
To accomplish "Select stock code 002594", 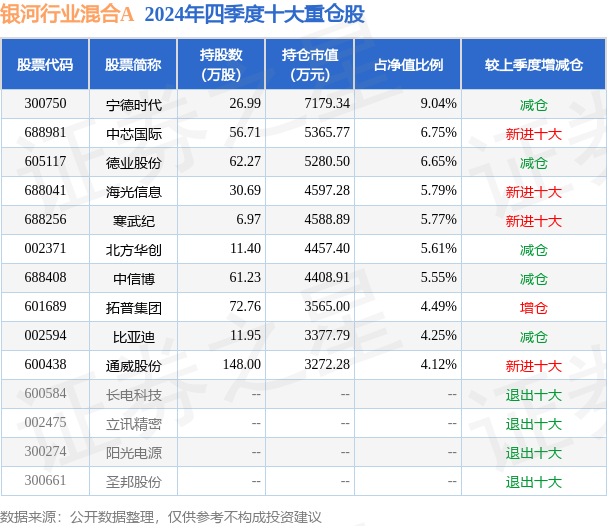I will pos(45,336).
